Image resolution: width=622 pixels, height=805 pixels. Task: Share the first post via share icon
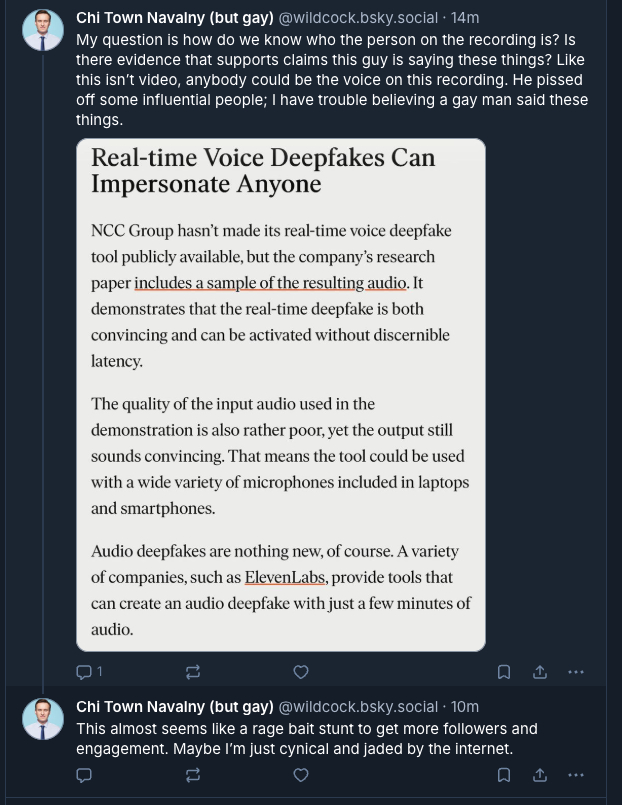(540, 672)
